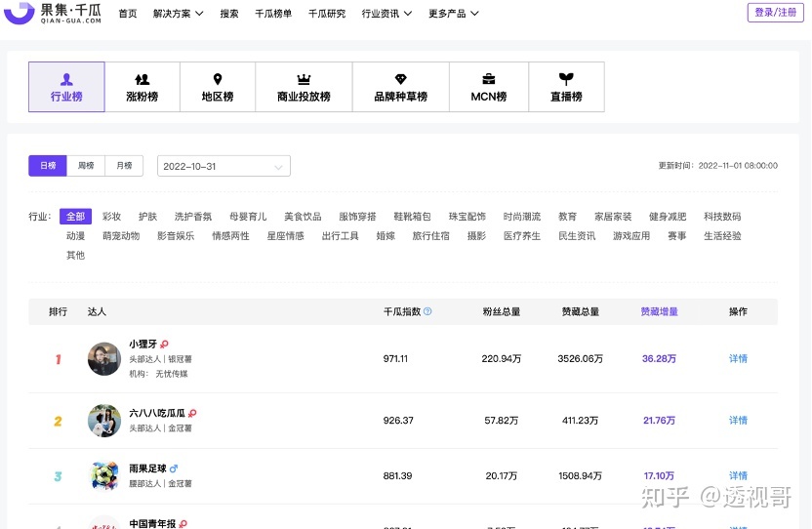
Task: Open 小狸牙 profile name link
Action: (142, 344)
